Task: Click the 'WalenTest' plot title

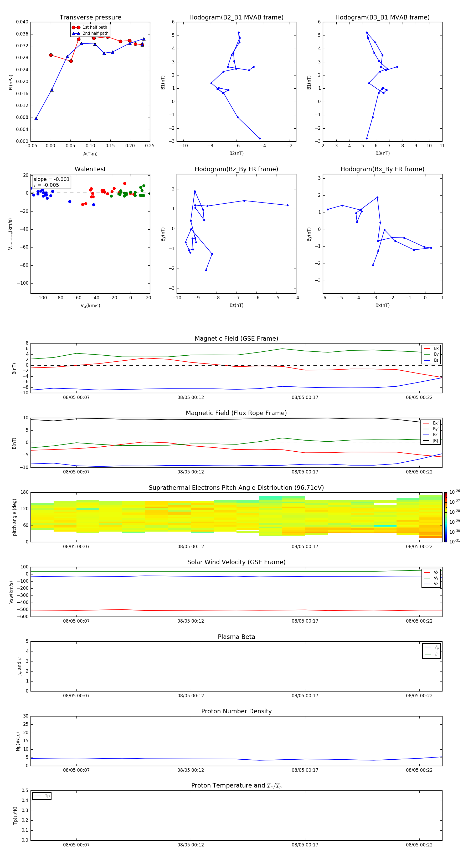Action: click(90, 169)
